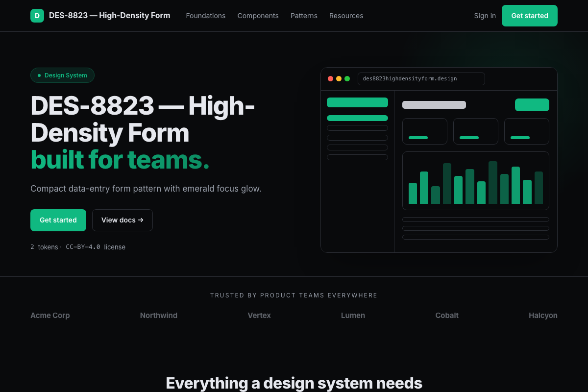Click the mockup URL bar des8823highdensityform.design
588x392 pixels.
421,79
